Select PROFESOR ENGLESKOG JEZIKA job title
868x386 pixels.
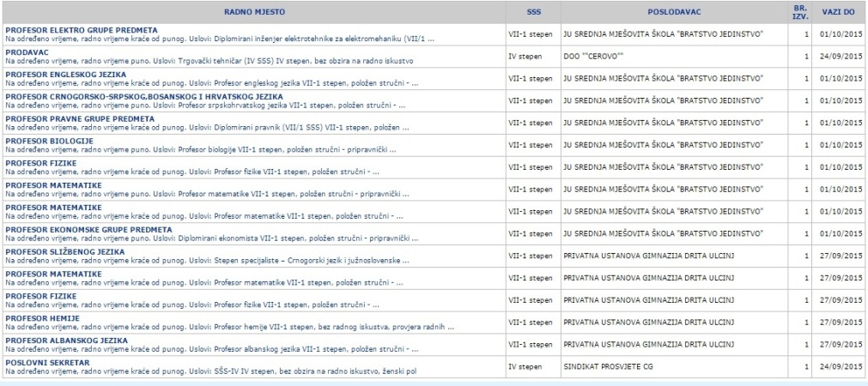tap(65, 75)
